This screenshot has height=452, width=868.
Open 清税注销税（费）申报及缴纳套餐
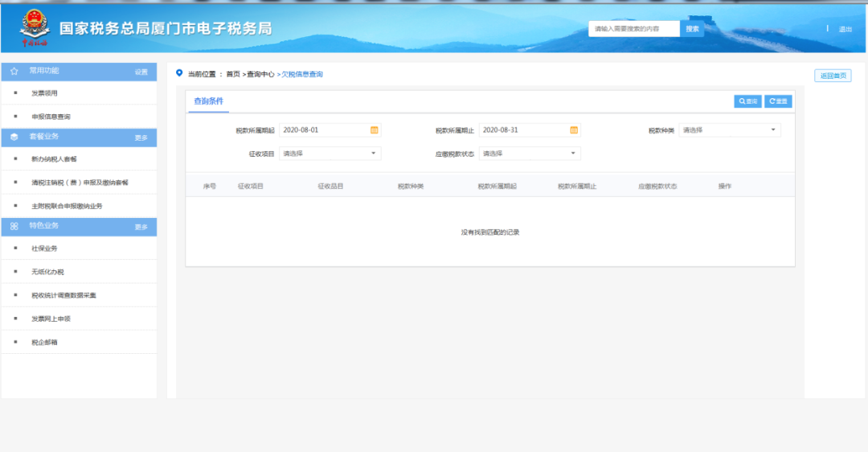[x=80, y=183]
